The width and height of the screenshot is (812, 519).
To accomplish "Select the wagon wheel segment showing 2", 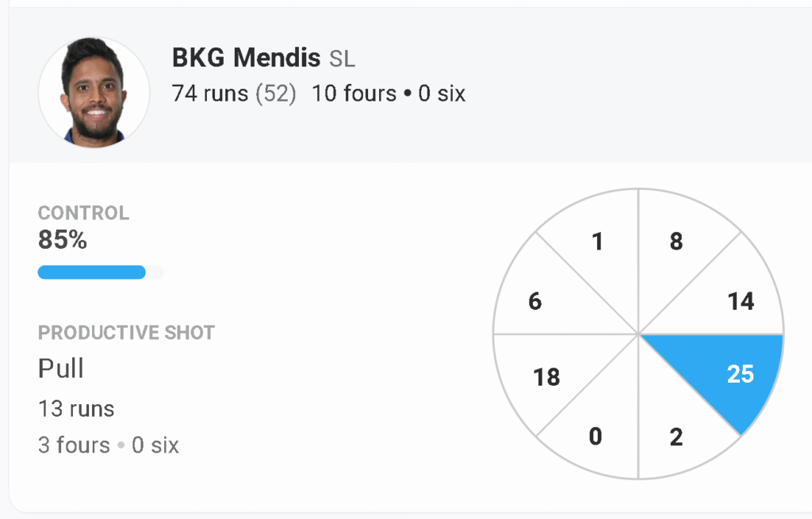I will (x=676, y=437).
